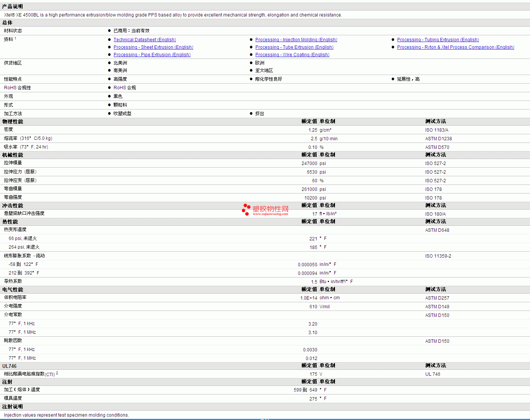Select the '高强度' feature text
530x420 pixels.
(x=120, y=79)
